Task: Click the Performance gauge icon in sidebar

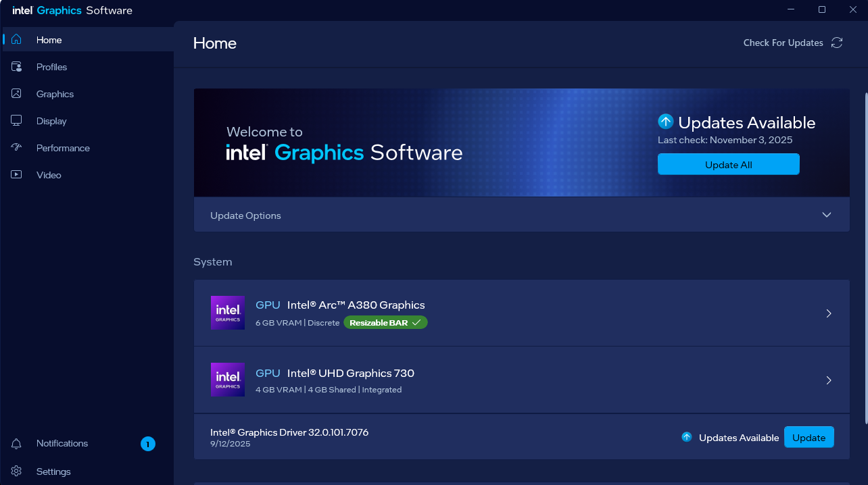Action: 17,147
